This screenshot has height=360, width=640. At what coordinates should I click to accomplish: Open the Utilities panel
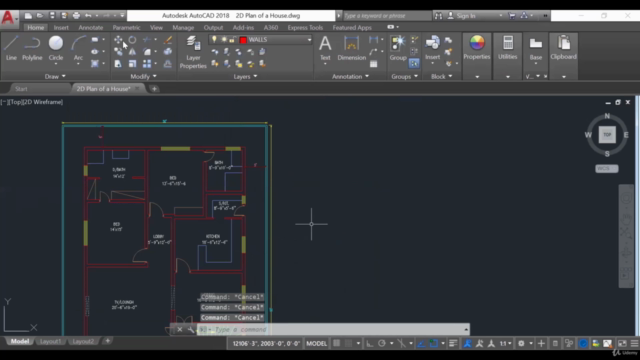[507, 48]
